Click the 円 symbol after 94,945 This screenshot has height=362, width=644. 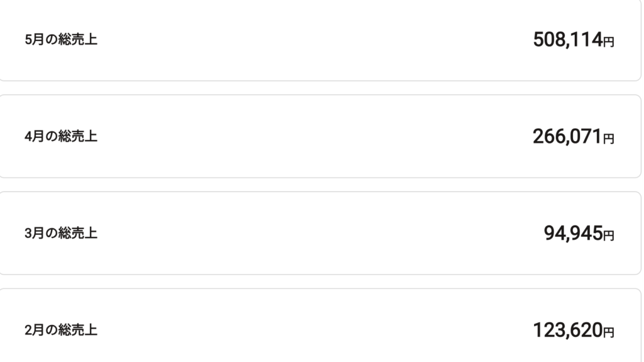(x=608, y=235)
